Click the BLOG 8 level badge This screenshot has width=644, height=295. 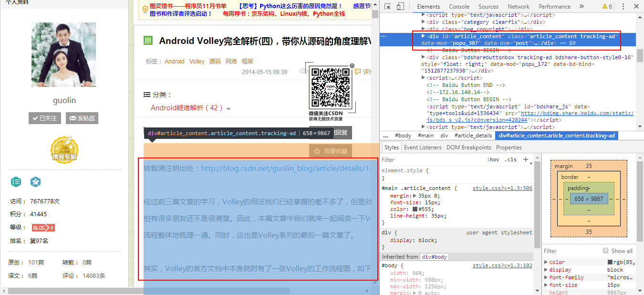[x=43, y=228]
